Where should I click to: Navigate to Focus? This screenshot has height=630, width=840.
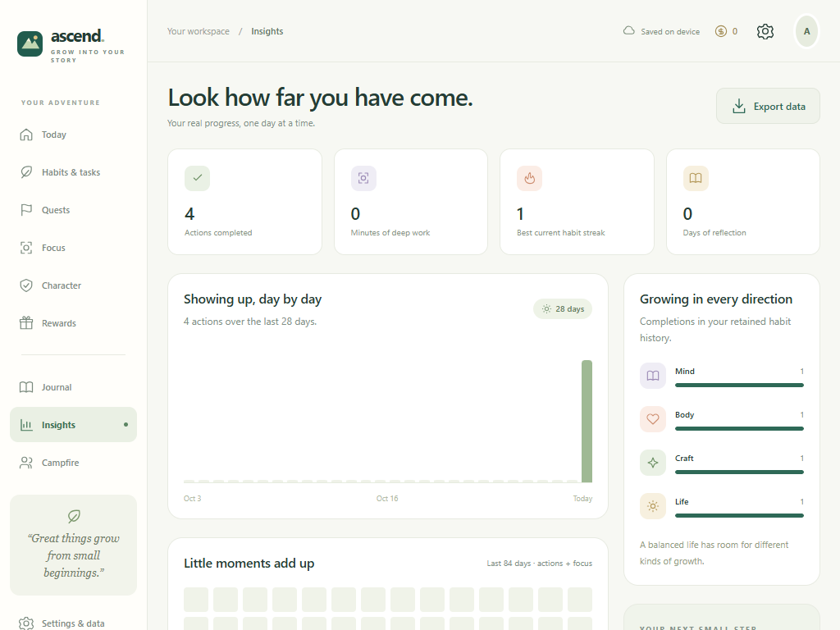click(x=73, y=248)
